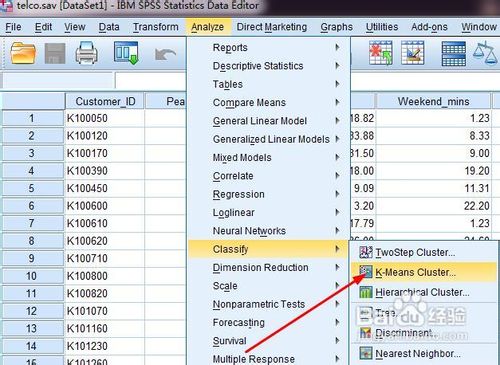This screenshot has width=500, height=365.
Task: Open the Transform menu
Action: tap(155, 27)
